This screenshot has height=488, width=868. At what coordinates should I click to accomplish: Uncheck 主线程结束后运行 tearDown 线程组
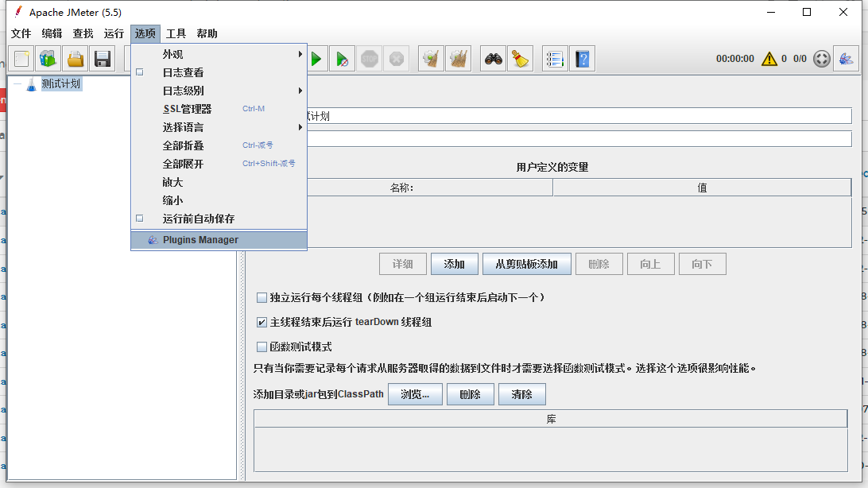pos(262,322)
